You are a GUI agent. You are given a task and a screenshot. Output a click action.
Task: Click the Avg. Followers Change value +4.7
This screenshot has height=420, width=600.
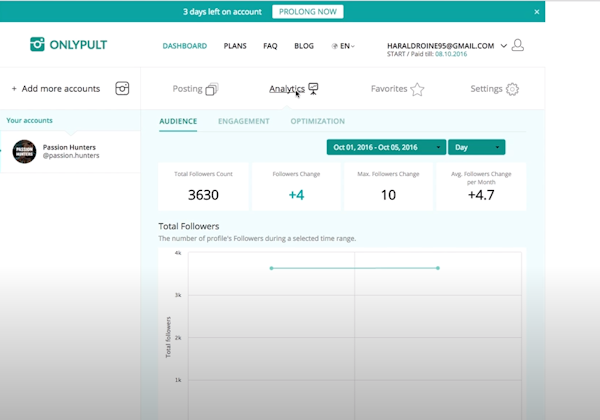click(481, 195)
